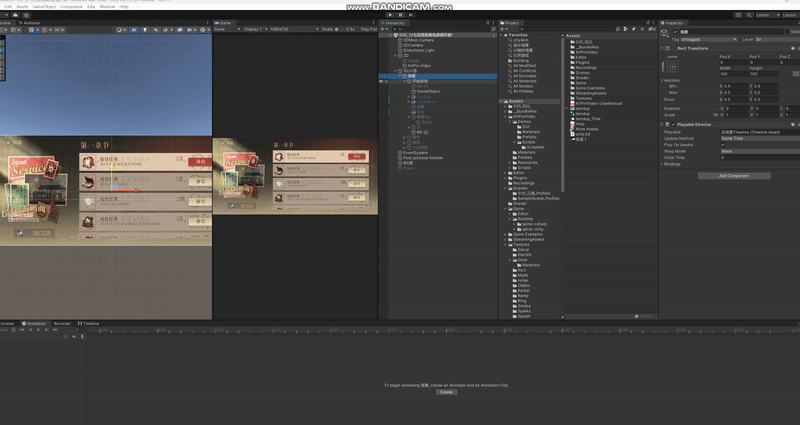Viewport: 800px width, 425px height.
Task: Open the Scene draw mode dropdown
Action: (x=120, y=30)
